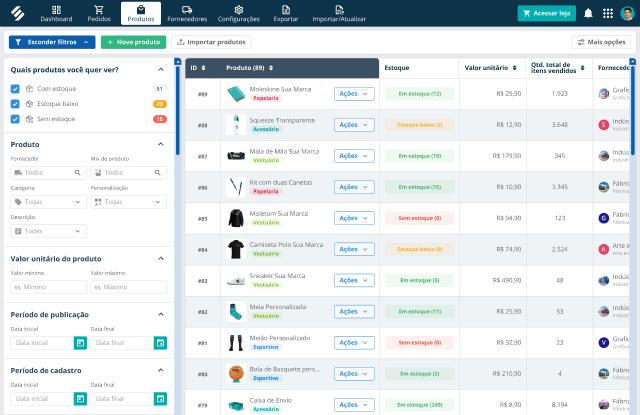Click the Valor mínimo input field

coord(48,287)
